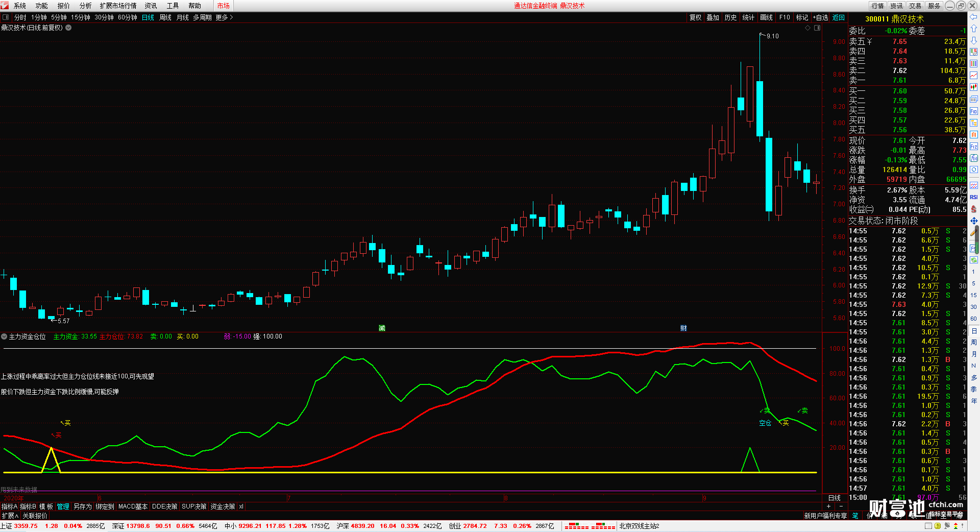Click the plus zoom button below chart axis
Screen dimensions: 980x532
coord(828,506)
